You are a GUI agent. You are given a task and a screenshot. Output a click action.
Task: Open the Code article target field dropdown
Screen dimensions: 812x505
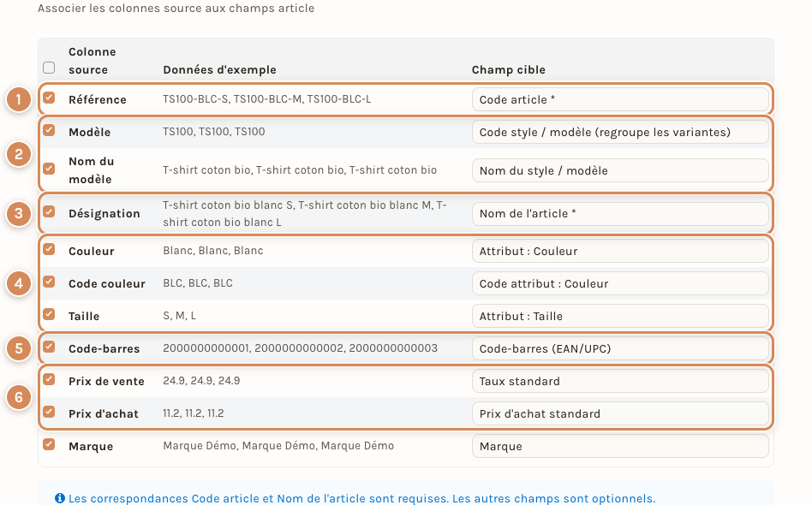coord(620,99)
